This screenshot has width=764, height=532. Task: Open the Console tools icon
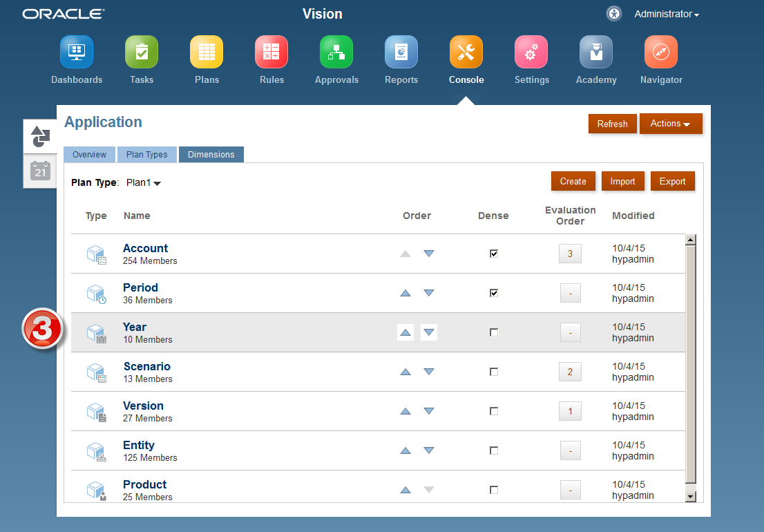[x=466, y=52]
